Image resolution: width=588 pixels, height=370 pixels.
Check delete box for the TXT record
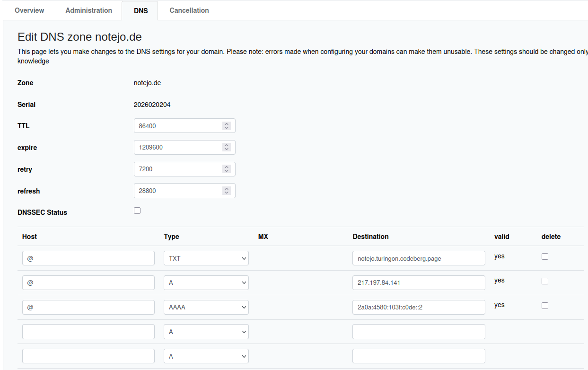(545, 256)
